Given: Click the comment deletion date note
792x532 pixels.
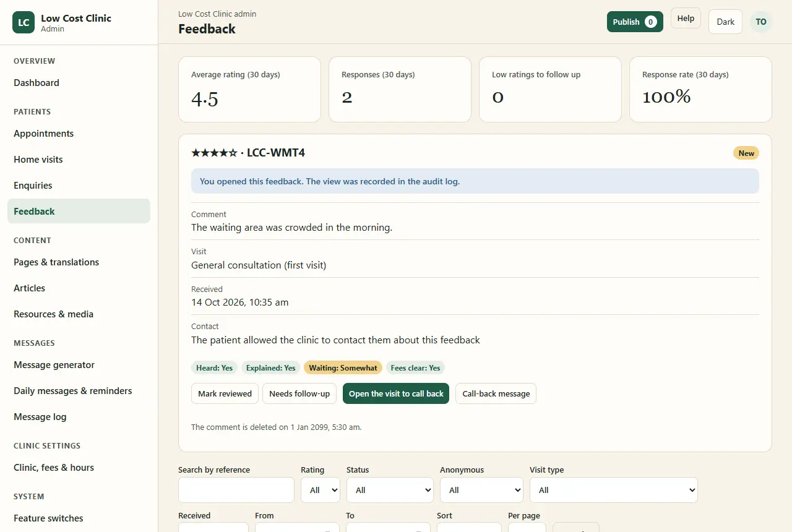Looking at the screenshot, I should (x=276, y=427).
